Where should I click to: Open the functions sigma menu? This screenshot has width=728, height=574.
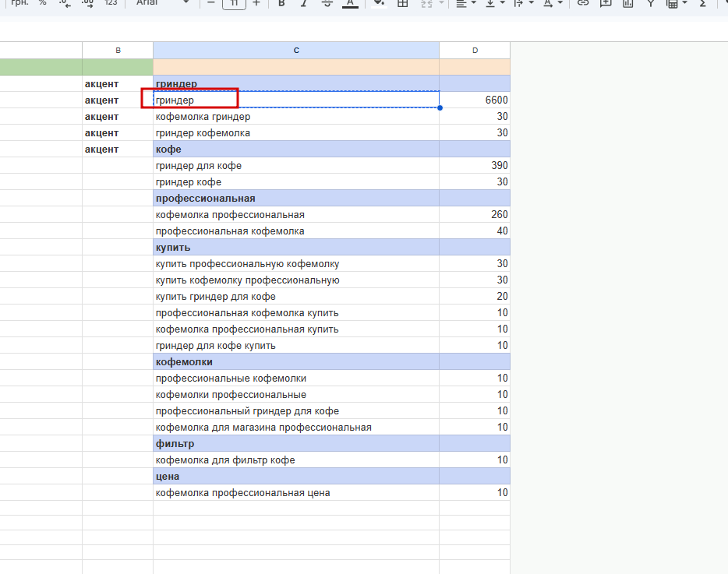[702, 3]
